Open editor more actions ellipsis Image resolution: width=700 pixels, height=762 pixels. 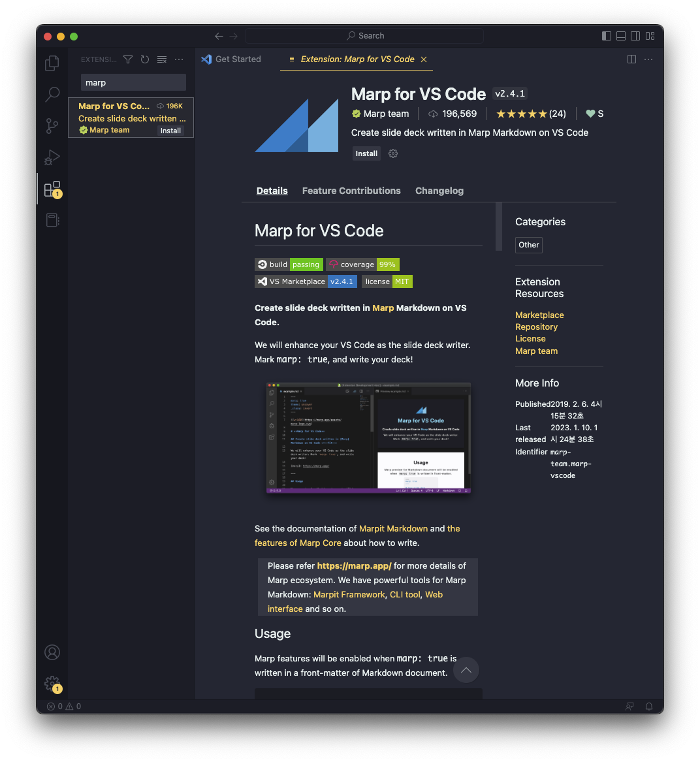click(648, 59)
